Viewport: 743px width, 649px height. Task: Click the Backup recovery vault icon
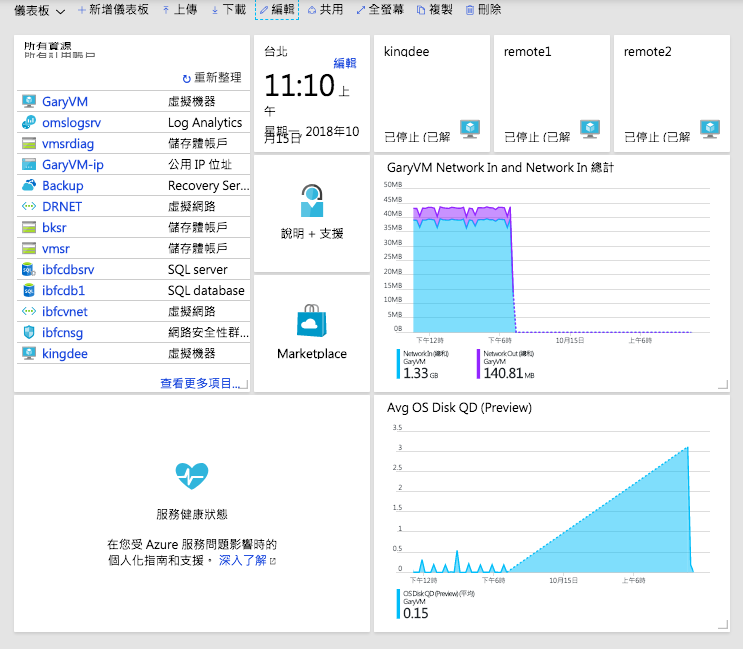point(29,185)
